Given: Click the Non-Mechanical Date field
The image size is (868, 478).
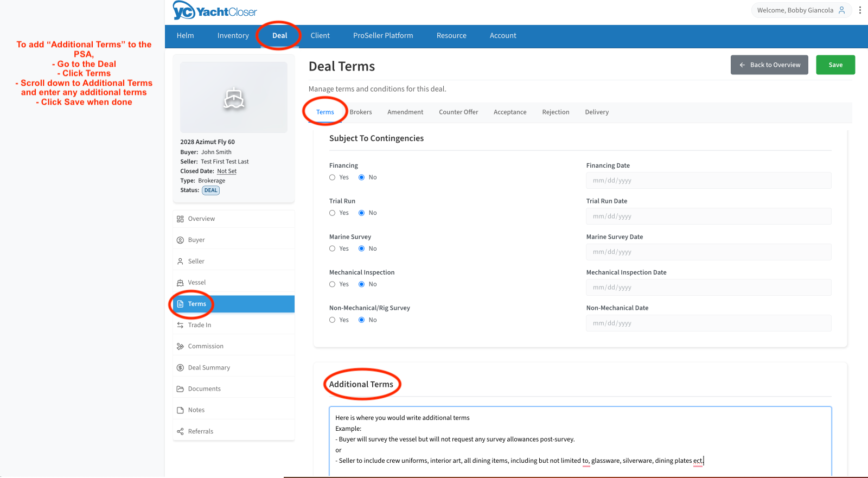Looking at the screenshot, I should (x=709, y=323).
